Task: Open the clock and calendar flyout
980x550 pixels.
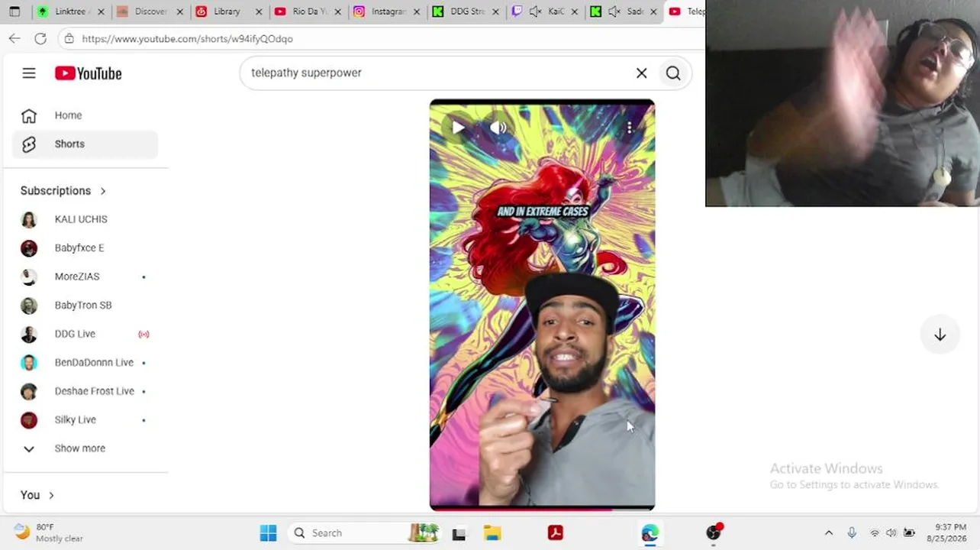Action: pyautogui.click(x=946, y=533)
